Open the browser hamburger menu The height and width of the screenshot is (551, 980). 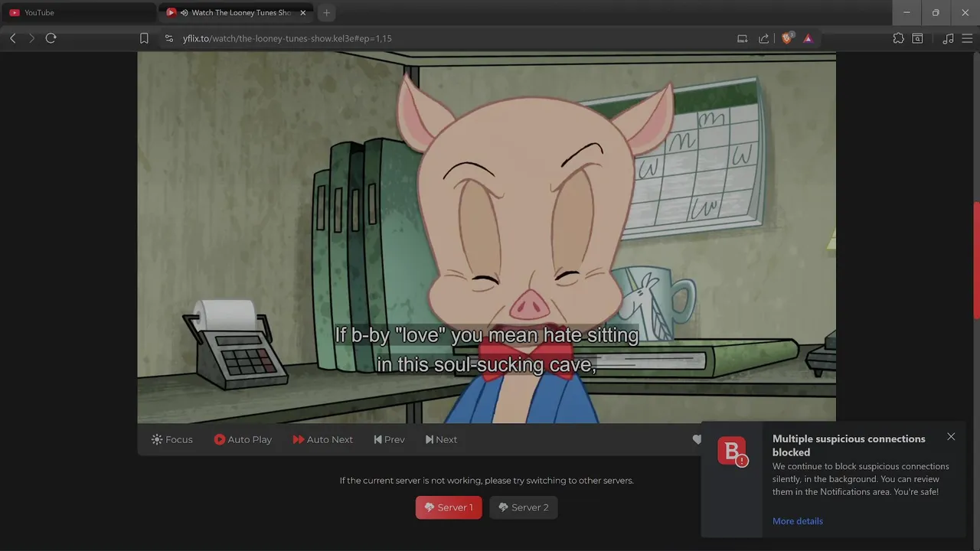pyautogui.click(x=967, y=38)
